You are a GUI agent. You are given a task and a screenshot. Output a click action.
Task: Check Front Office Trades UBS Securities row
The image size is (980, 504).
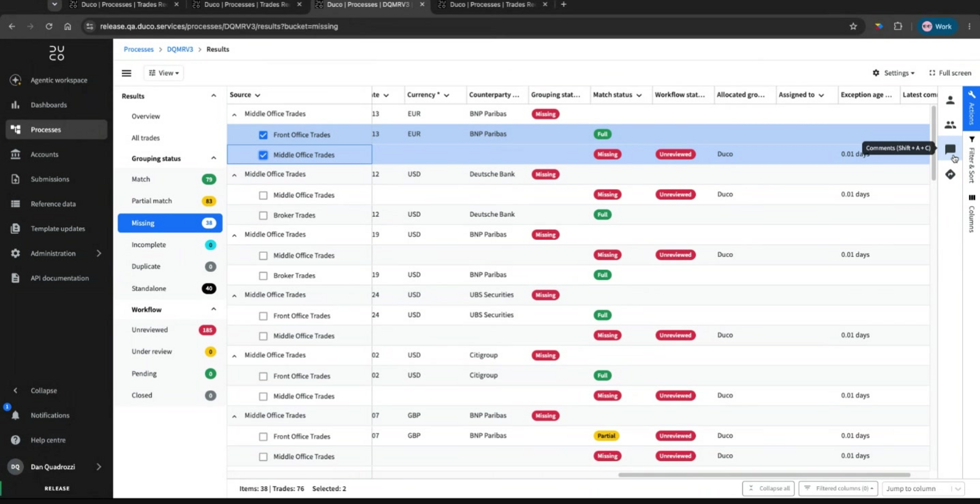click(x=263, y=316)
